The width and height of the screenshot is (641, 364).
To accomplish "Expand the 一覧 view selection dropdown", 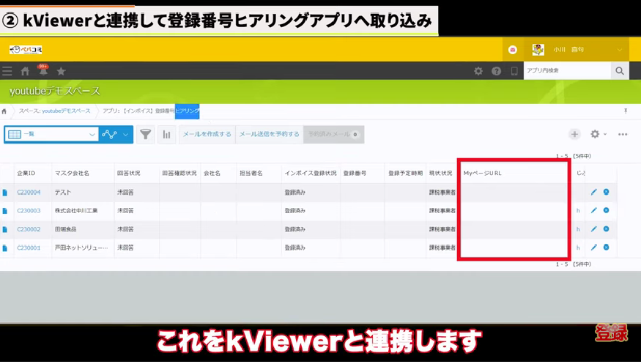I will coord(92,135).
